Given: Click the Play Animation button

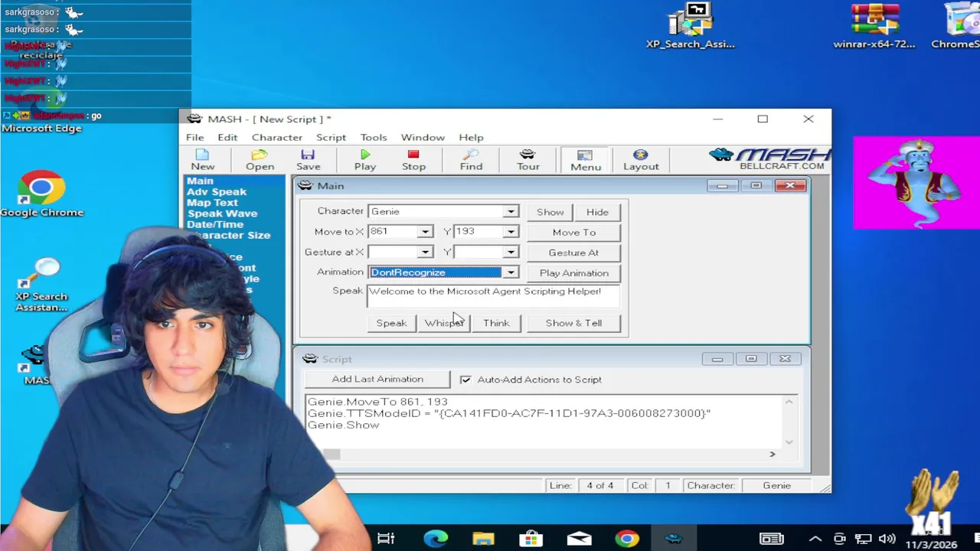Looking at the screenshot, I should pyautogui.click(x=573, y=273).
